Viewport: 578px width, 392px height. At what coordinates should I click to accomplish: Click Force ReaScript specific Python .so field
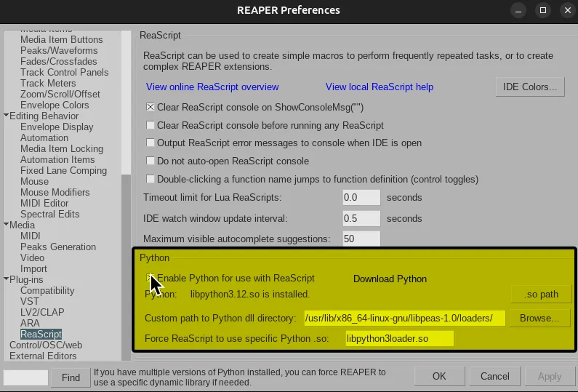coord(400,338)
